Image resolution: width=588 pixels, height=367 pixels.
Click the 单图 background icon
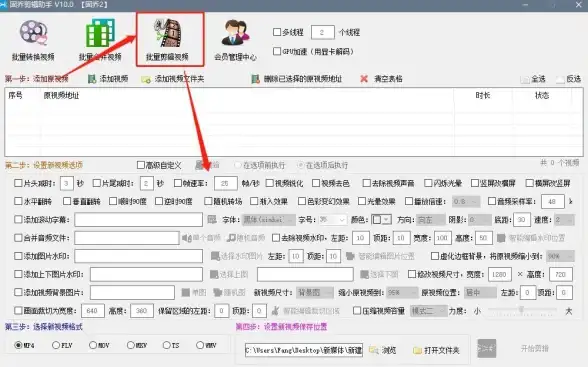(186, 292)
